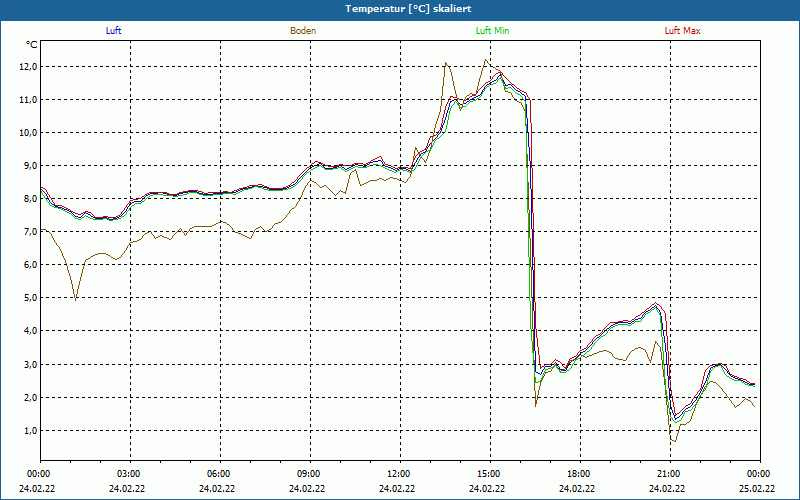The width and height of the screenshot is (800, 500).
Task: Click the 06:00 time axis label
Action: [220, 474]
